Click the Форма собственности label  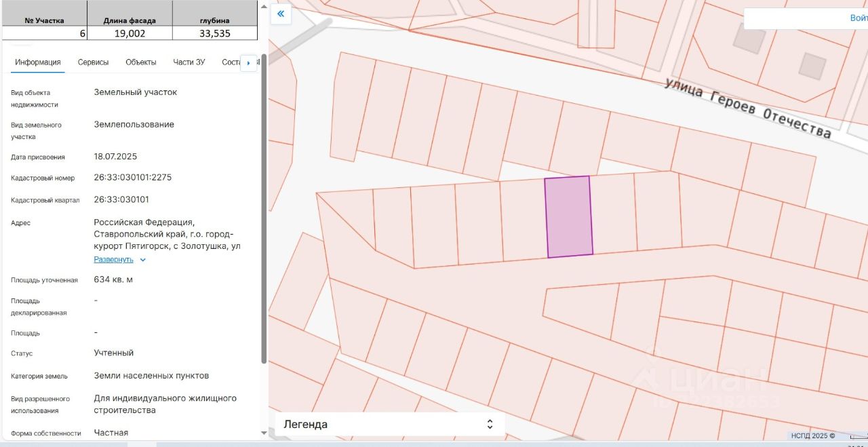(x=46, y=433)
